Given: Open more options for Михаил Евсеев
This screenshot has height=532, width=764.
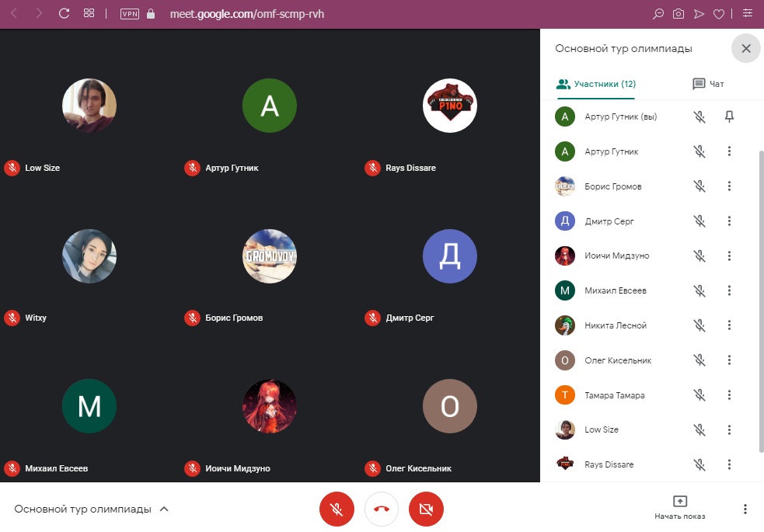Looking at the screenshot, I should 729,290.
